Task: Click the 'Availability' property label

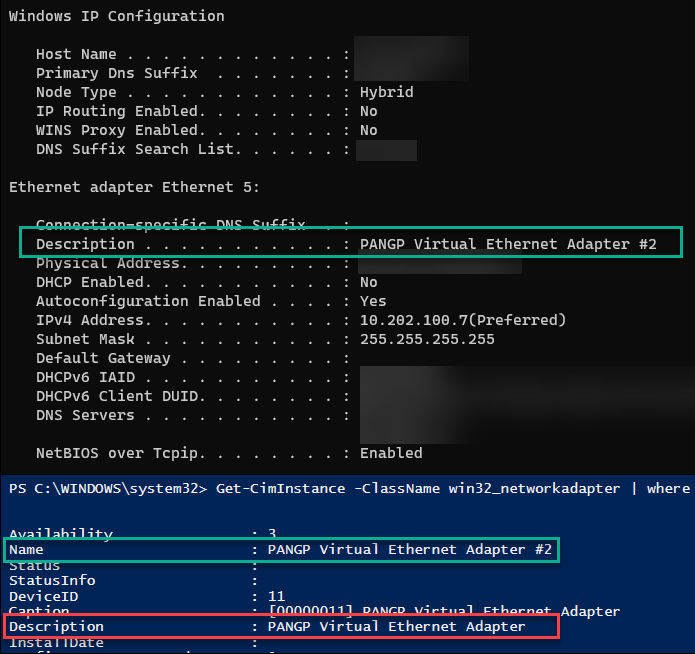Action: (x=61, y=533)
